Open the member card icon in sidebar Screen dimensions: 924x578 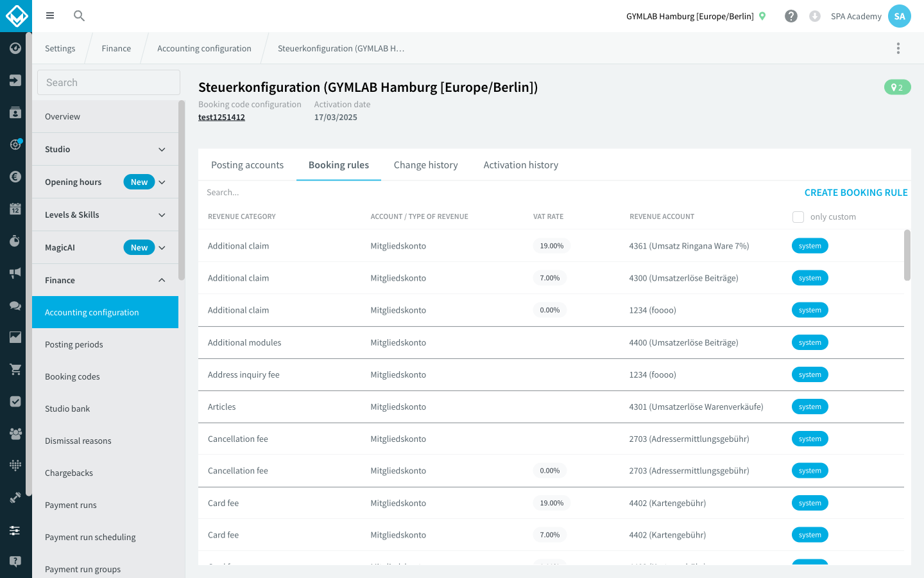pyautogui.click(x=15, y=112)
